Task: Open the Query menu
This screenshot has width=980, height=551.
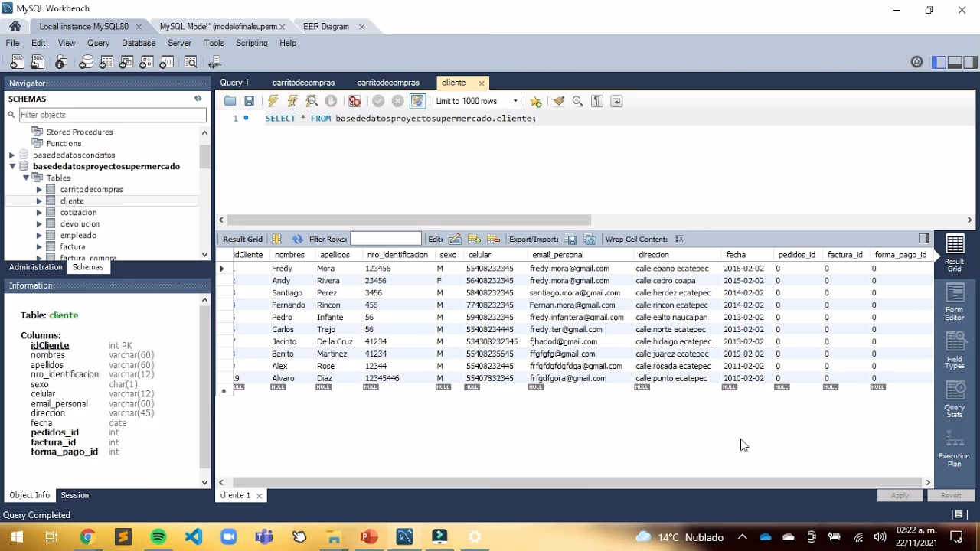Action: [98, 43]
